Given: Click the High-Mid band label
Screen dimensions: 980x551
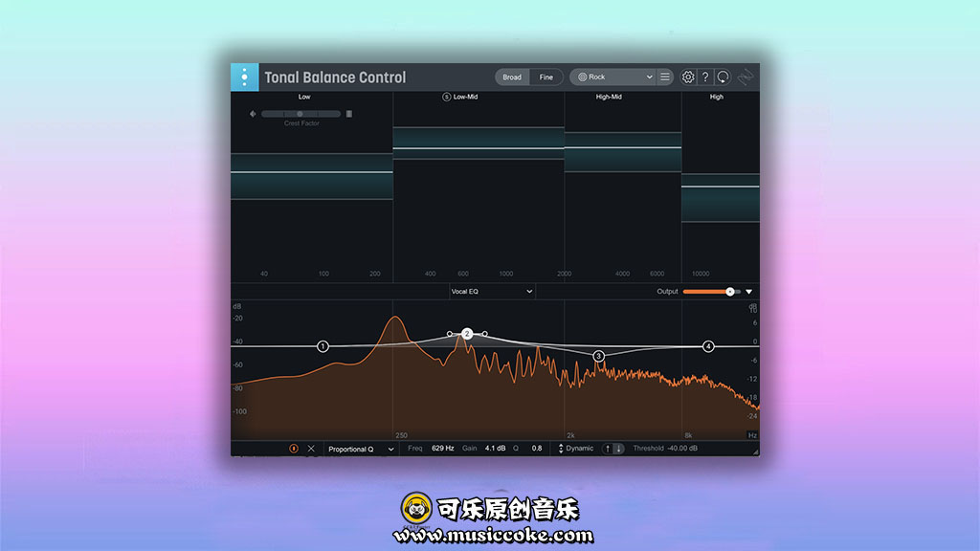Looking at the screenshot, I should [609, 97].
